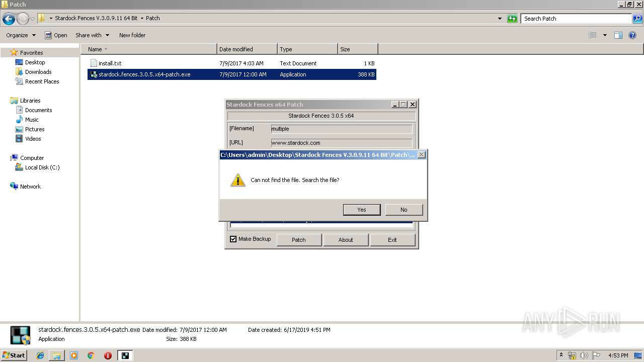This screenshot has width=644, height=362.
Task: Click No in the file search dialog
Action: point(404,210)
